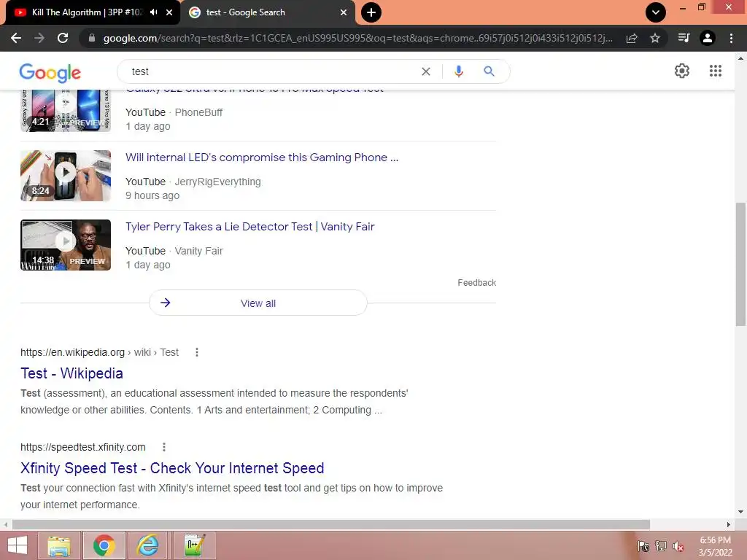Open more options for the Wikipedia result
This screenshot has width=747, height=560.
pos(197,352)
